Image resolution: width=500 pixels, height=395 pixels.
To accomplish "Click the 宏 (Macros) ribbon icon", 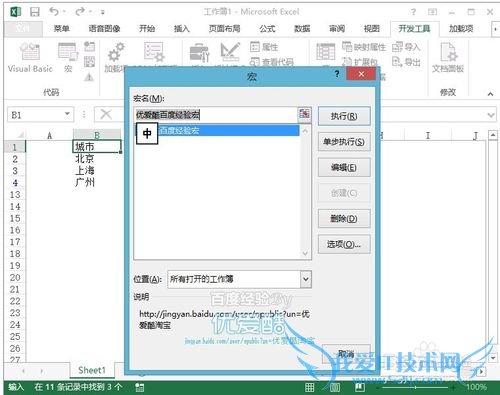I will click(x=68, y=52).
